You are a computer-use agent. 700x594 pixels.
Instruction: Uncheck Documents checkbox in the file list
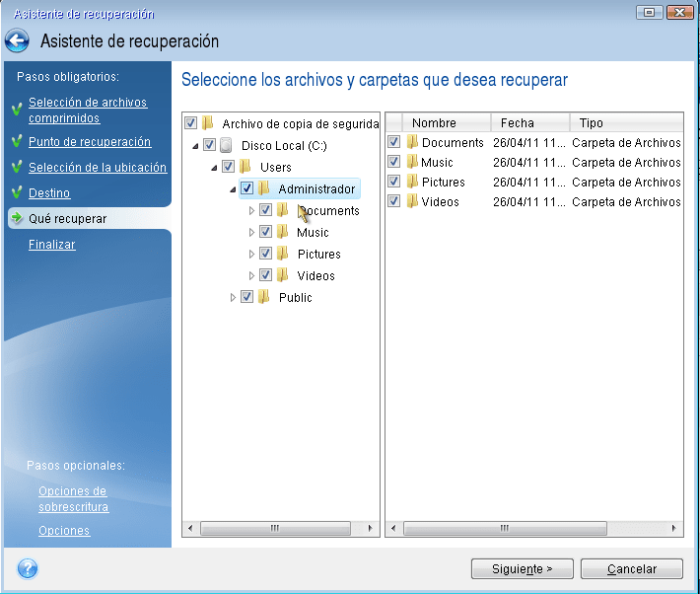(393, 142)
